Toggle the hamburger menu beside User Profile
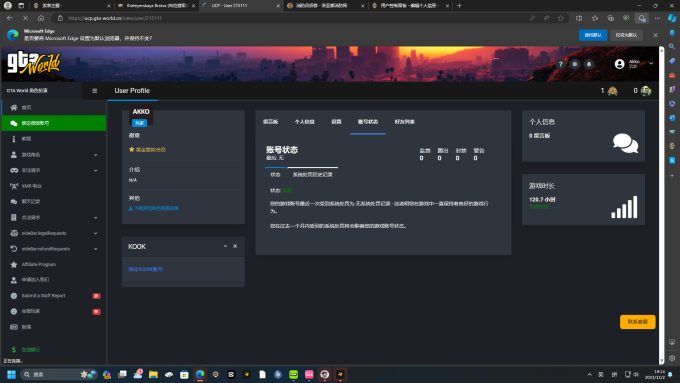Screen dimensions: 680x383 [x=95, y=91]
